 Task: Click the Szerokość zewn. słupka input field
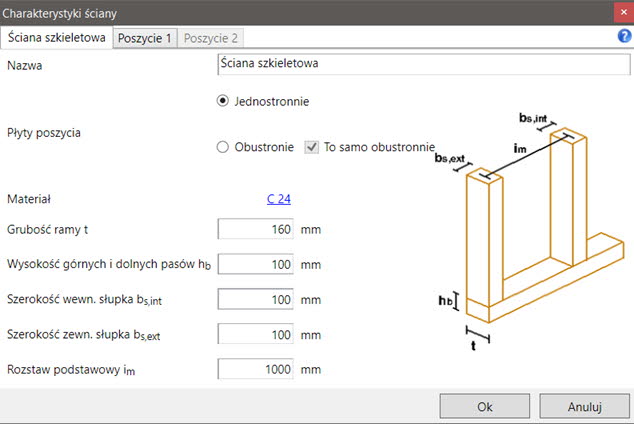point(256,334)
